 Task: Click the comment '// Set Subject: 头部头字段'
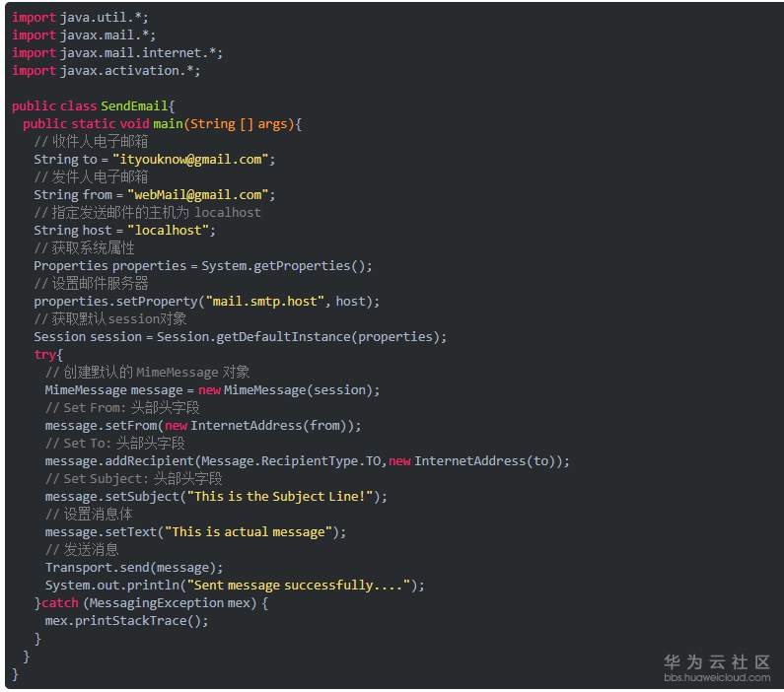click(x=133, y=479)
